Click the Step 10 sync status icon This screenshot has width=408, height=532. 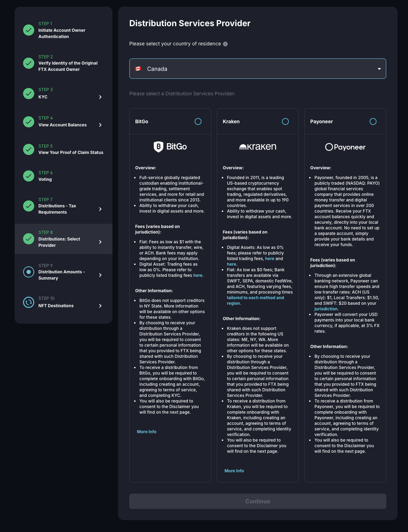click(29, 302)
